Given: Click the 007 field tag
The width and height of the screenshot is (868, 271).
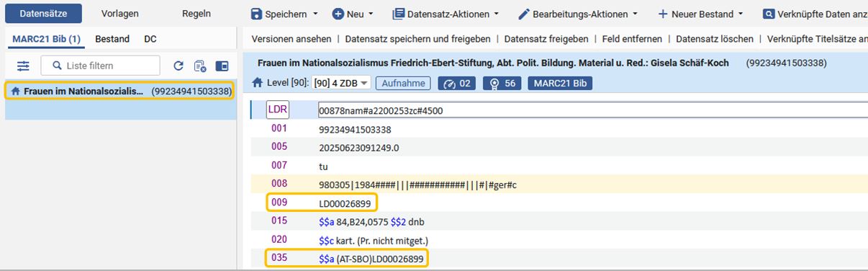Looking at the screenshot, I should 279,166.
